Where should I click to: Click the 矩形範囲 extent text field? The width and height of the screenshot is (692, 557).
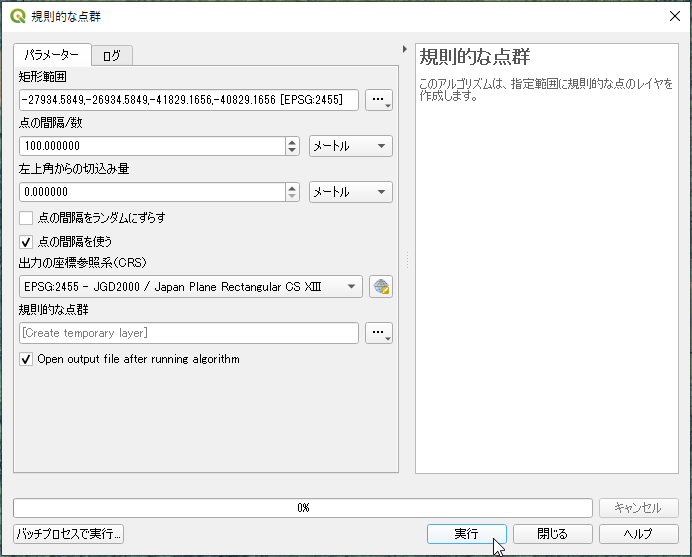[189, 100]
